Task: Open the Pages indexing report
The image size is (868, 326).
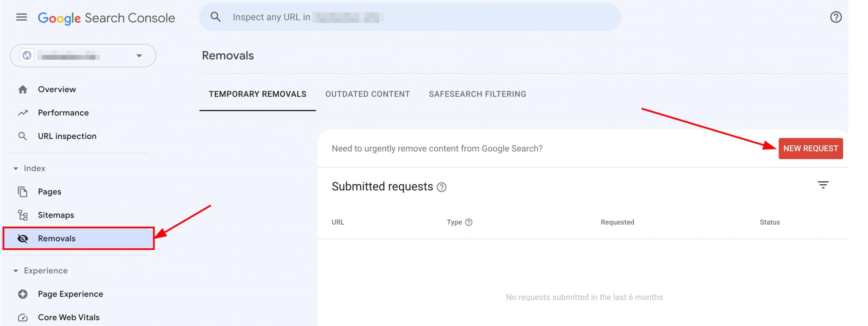Action: [x=50, y=191]
